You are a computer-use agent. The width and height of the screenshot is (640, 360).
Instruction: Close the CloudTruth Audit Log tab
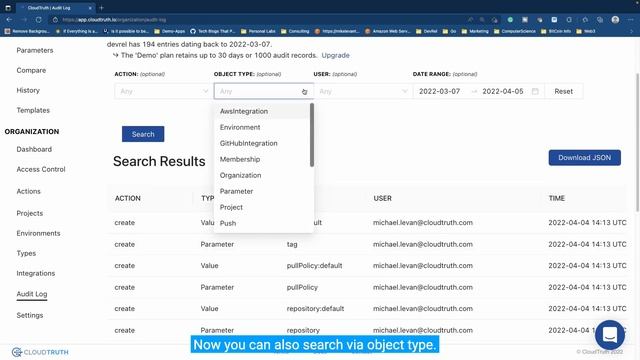click(90, 8)
